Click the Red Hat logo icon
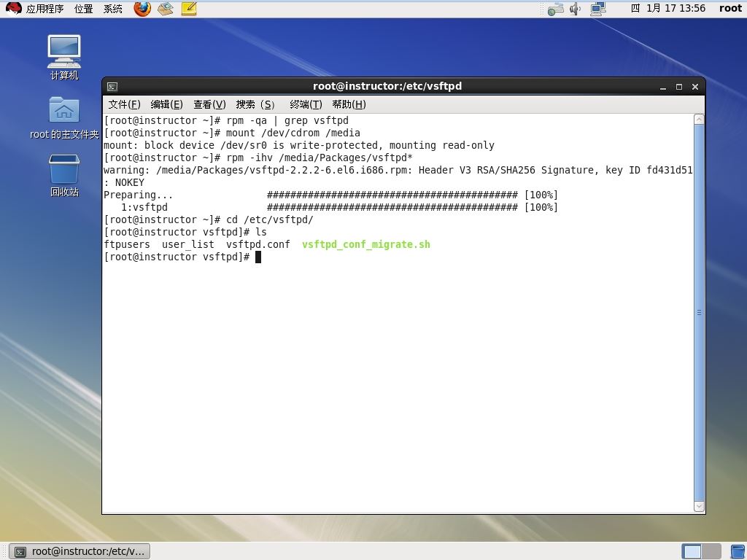Viewport: 747px width, 560px height. [13, 9]
